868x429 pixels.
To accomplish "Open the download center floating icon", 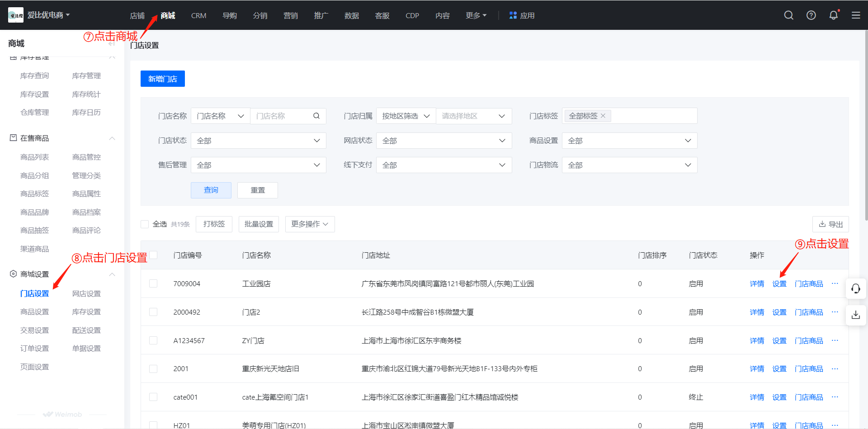I will 856,315.
